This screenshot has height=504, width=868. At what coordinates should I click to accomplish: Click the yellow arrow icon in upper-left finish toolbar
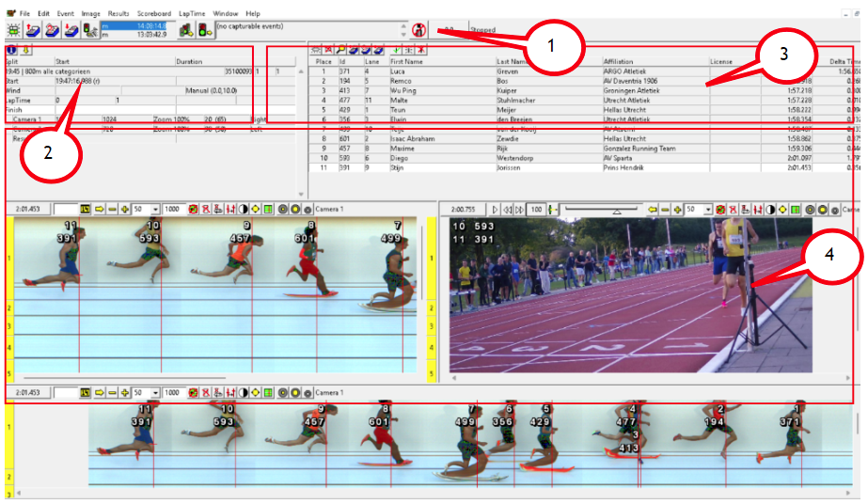(x=99, y=207)
